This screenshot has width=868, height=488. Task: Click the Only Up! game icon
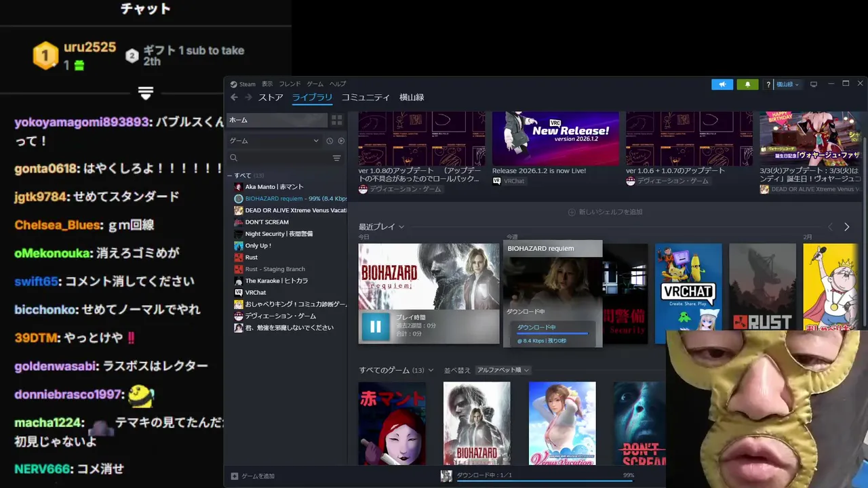(238, 245)
